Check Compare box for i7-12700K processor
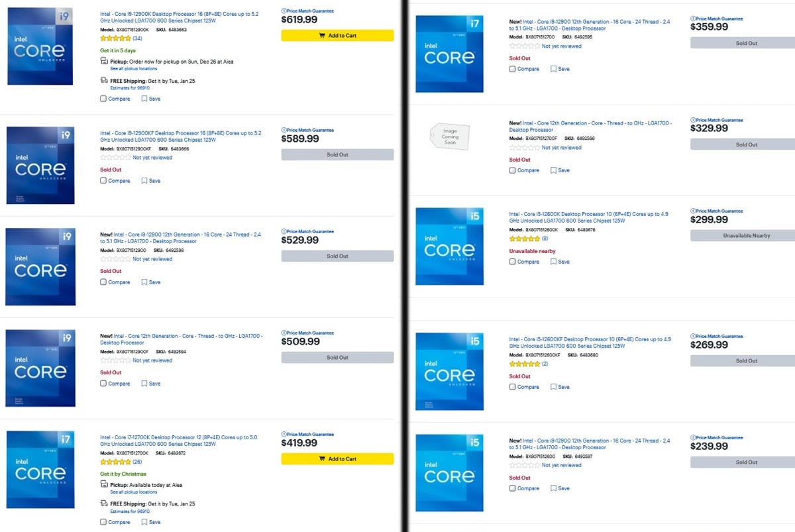 103,522
